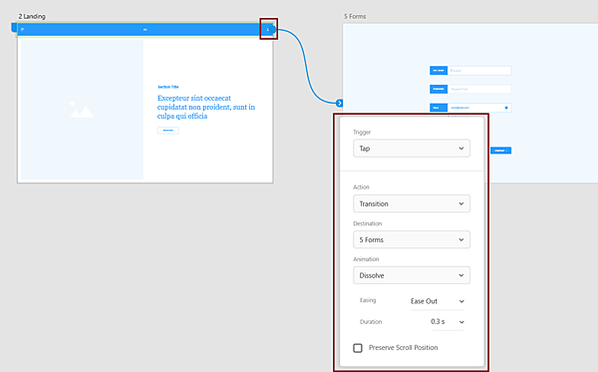
Task: Click the first form input field on 5 Forms
Action: [x=480, y=71]
